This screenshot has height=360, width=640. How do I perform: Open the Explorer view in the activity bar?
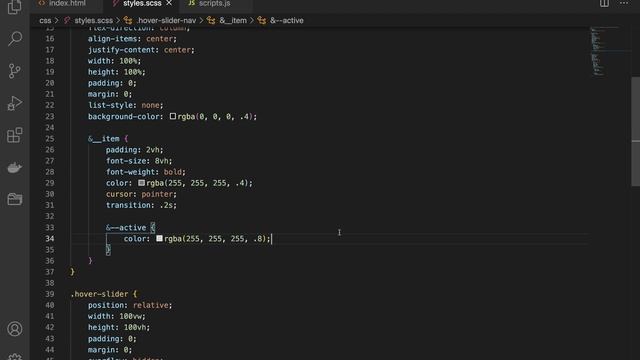(15, 7)
